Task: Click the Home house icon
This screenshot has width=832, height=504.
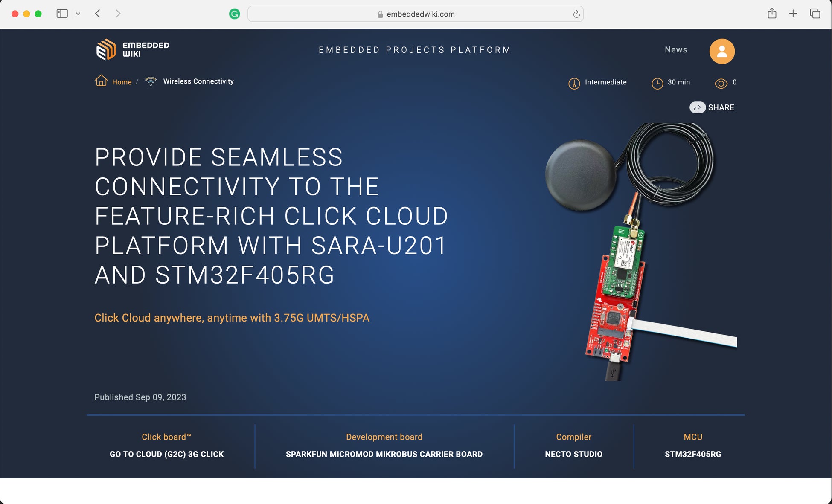Action: (x=101, y=81)
